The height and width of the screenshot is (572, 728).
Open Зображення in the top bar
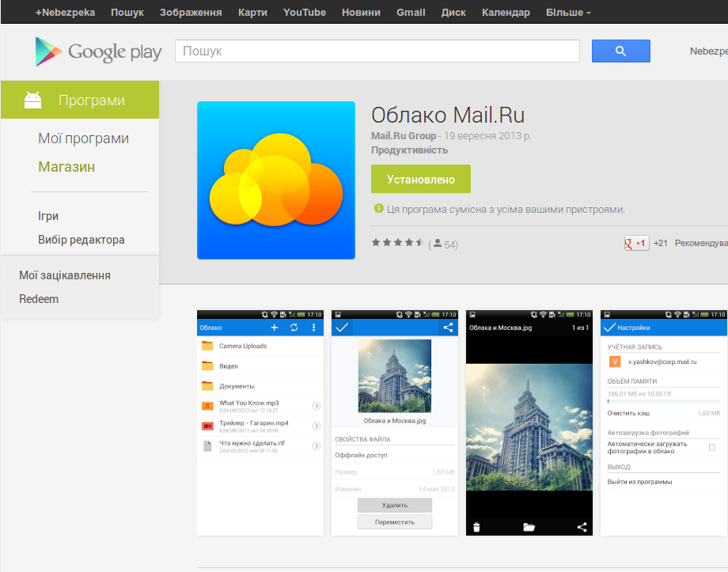click(x=191, y=13)
